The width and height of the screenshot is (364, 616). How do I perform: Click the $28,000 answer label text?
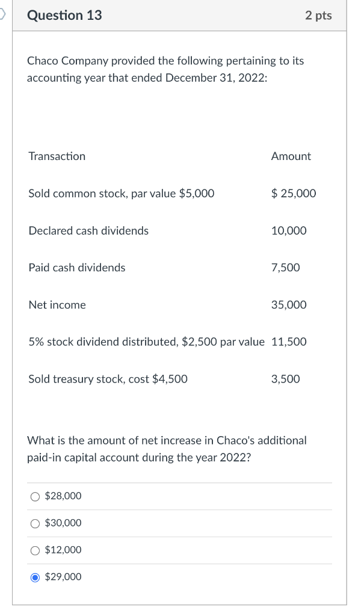pyautogui.click(x=63, y=496)
